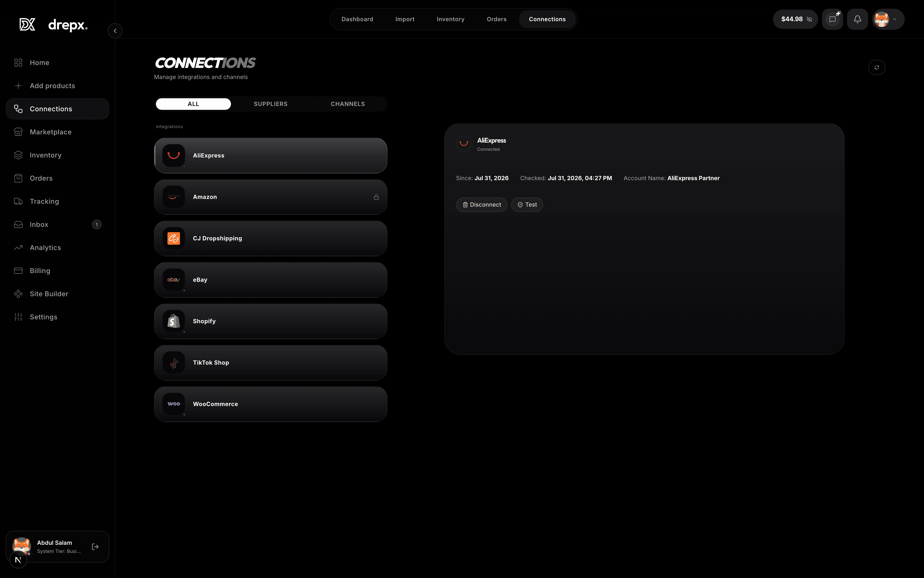Select the CJ Dropshipping integration row
Image resolution: width=924 pixels, height=578 pixels.
[x=270, y=238]
